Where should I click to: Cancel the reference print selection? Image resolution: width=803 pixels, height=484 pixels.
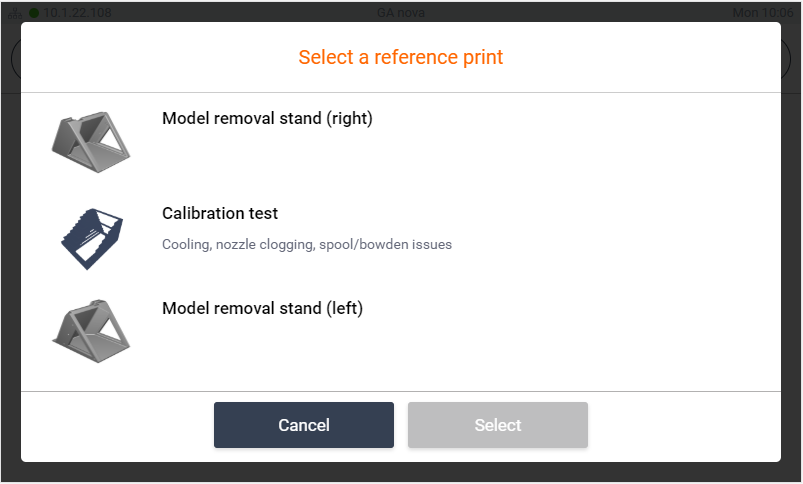pos(304,425)
